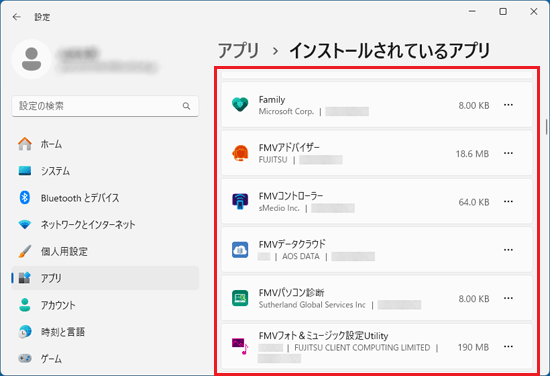
Task: Click the アプリ icon in sidebar
Action: pos(25,278)
